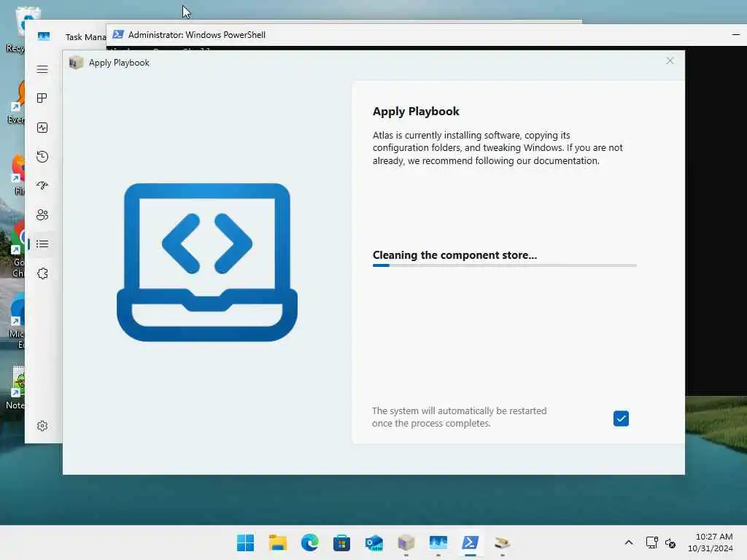Image resolution: width=747 pixels, height=560 pixels.
Task: Switch to PowerShell in the taskbar
Action: pyautogui.click(x=471, y=542)
